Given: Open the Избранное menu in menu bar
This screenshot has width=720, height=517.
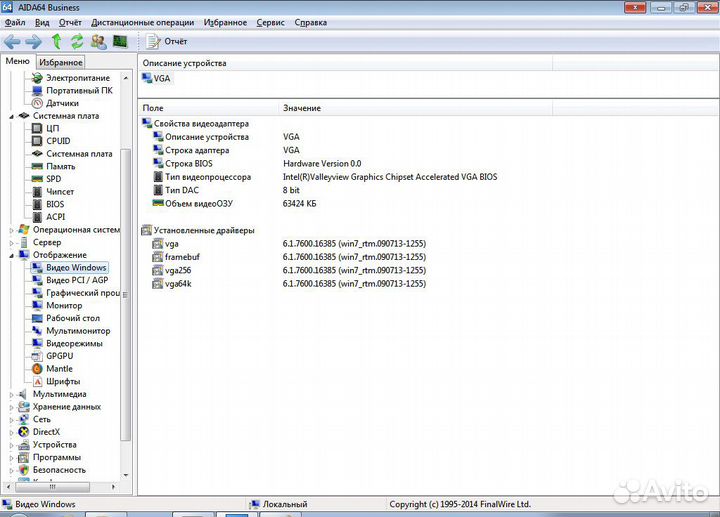Looking at the screenshot, I should (x=225, y=22).
